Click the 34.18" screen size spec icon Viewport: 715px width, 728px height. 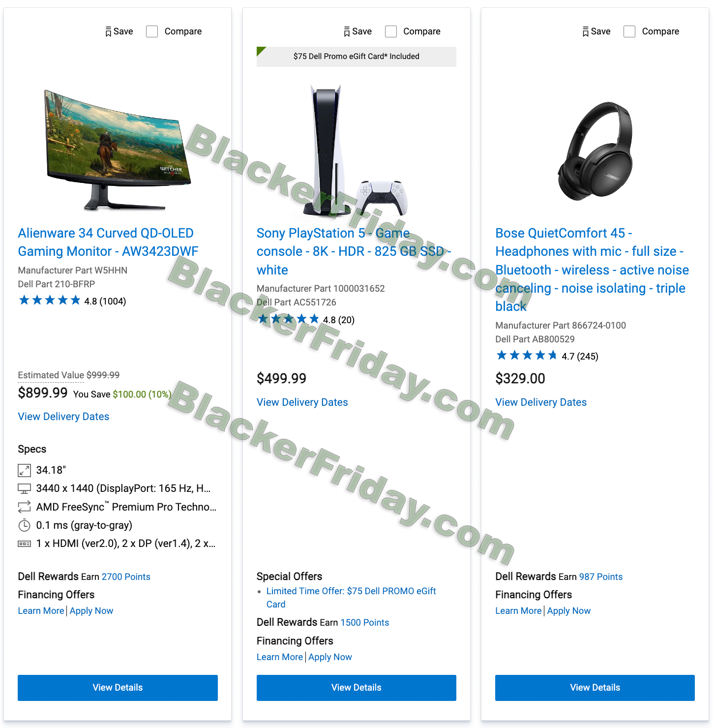(x=24, y=470)
